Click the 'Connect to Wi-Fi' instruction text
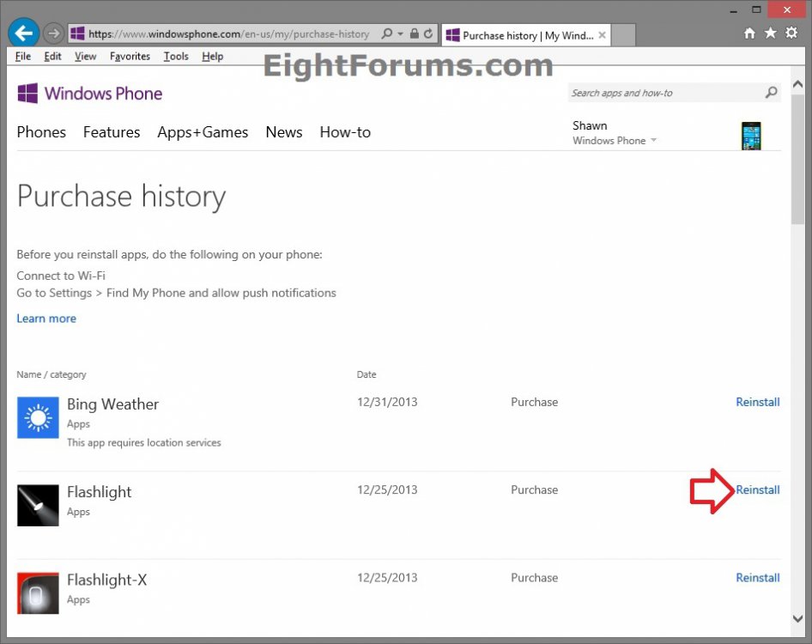The image size is (812, 644). [x=61, y=276]
